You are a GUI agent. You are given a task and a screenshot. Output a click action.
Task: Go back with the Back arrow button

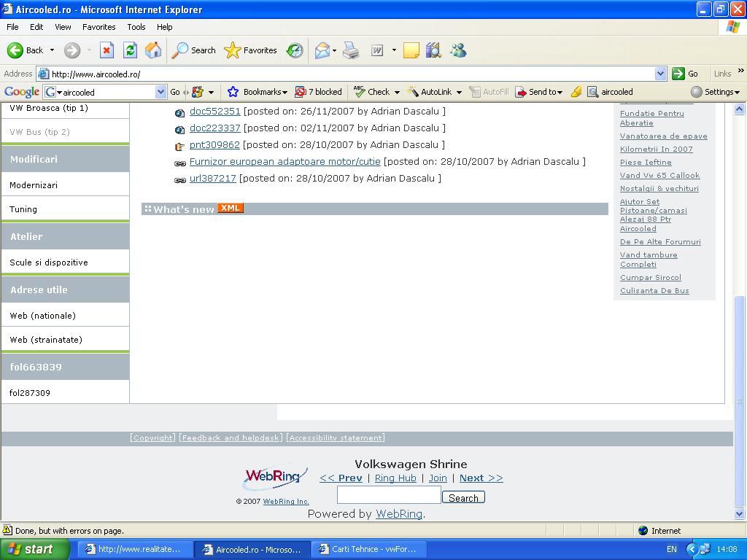[x=25, y=50]
